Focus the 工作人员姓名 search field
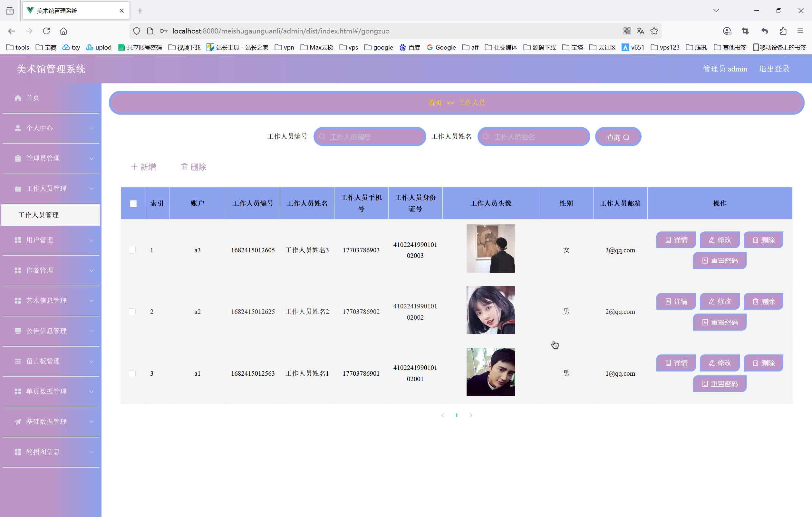Image resolution: width=812 pixels, height=517 pixels. tap(534, 137)
